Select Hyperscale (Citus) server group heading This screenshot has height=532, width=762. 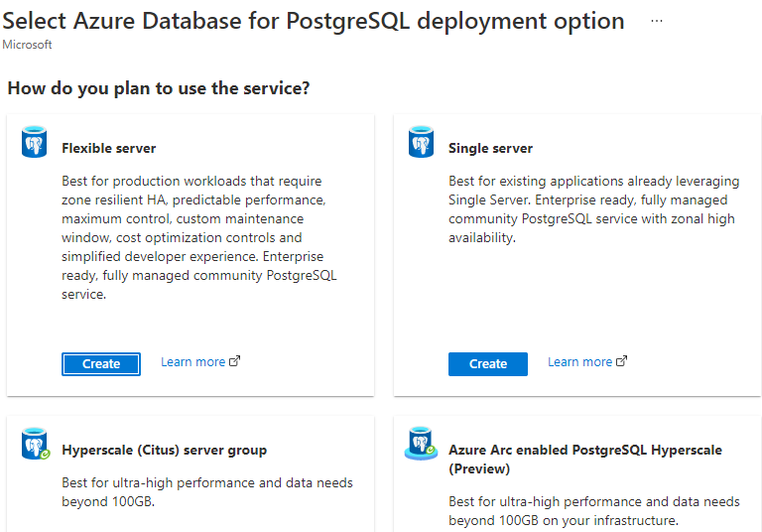click(x=165, y=450)
